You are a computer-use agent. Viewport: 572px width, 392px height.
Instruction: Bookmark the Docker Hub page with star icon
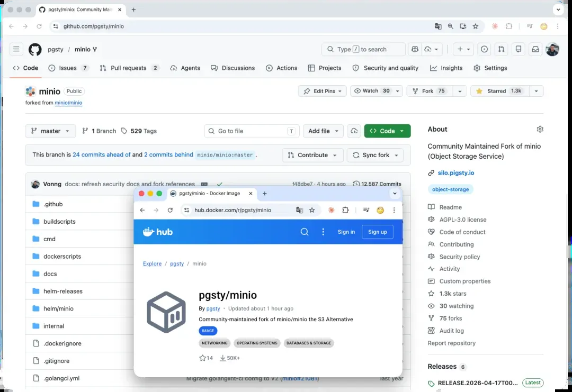[312, 210]
